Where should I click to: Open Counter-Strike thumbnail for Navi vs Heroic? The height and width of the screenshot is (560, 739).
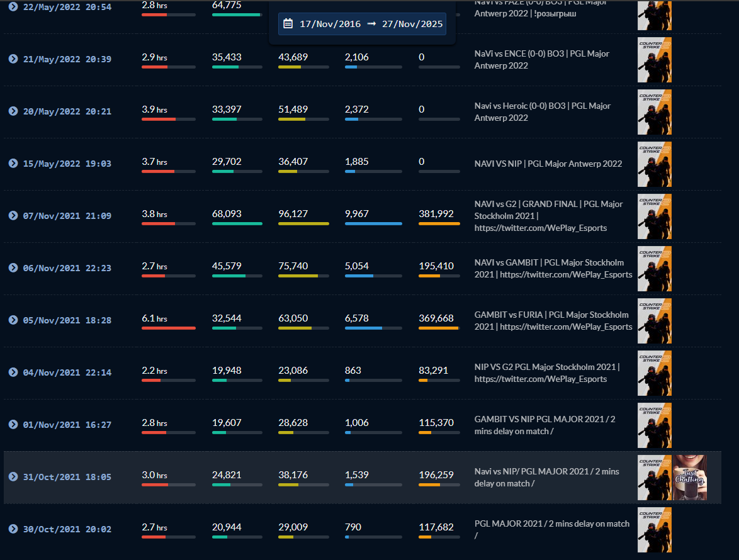pyautogui.click(x=654, y=112)
